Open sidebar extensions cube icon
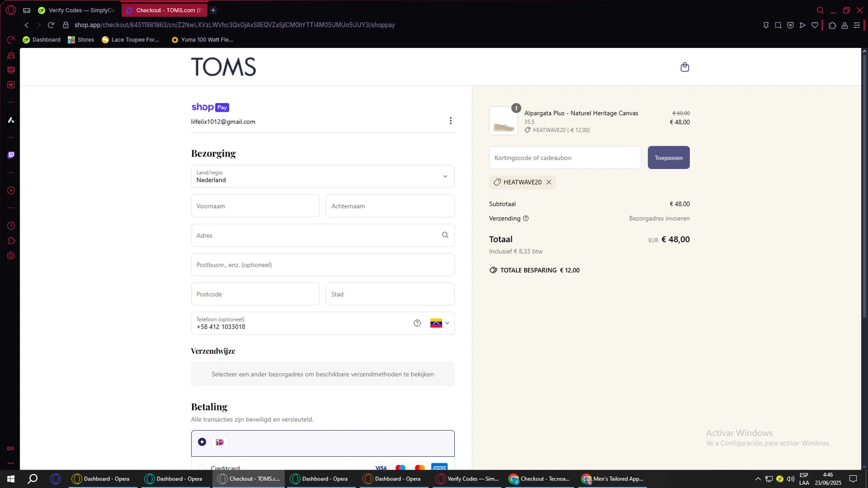Screen dimensions: 868x488 10,241
